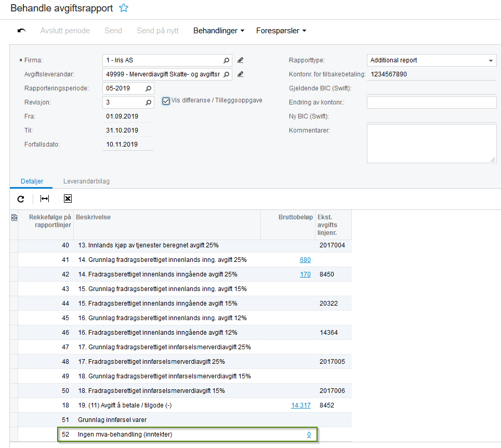This screenshot has width=501, height=448.
Task: Open the 14 317 amount link
Action: [301, 405]
